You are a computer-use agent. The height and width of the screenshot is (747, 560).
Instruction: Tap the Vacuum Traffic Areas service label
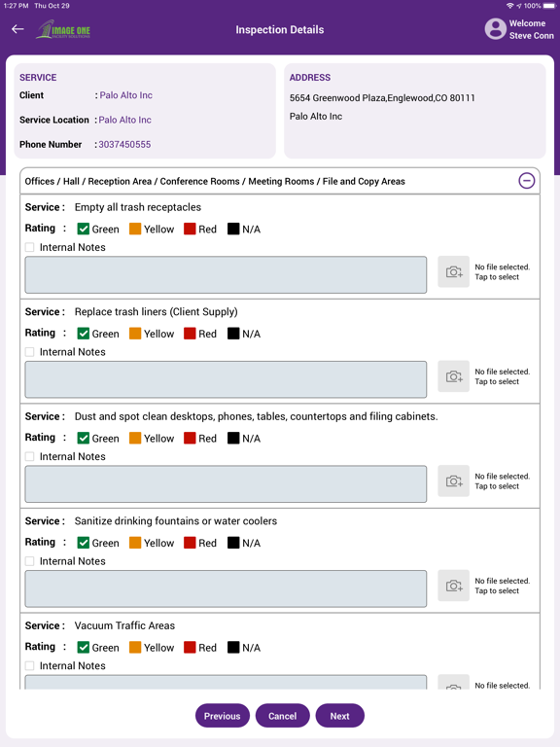point(124,625)
